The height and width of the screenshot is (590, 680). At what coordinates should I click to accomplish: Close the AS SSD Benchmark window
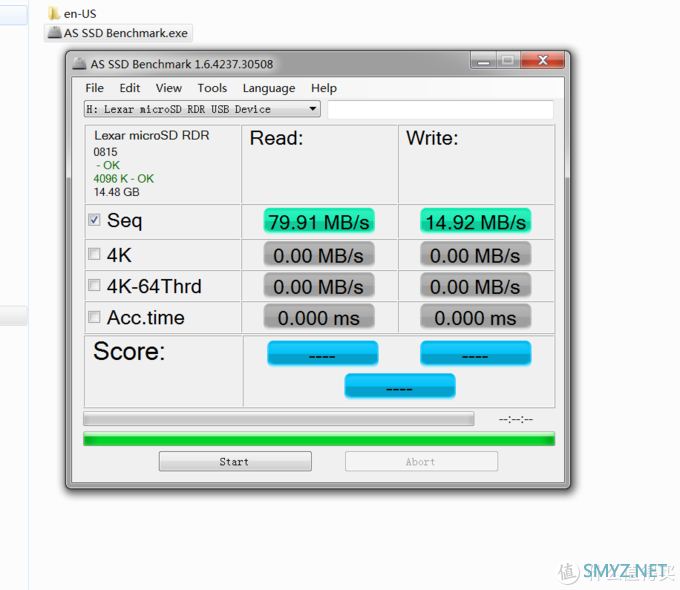(543, 60)
